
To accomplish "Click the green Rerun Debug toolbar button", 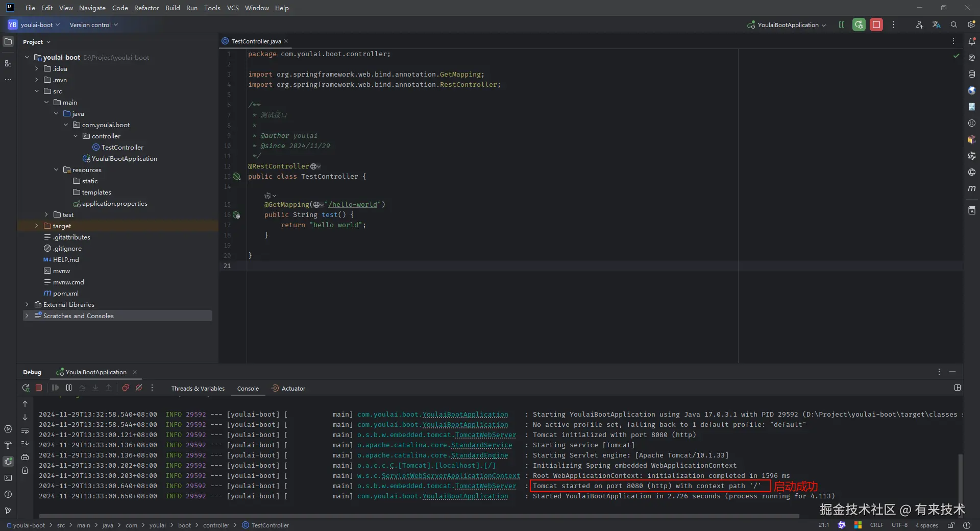I will click(x=859, y=25).
